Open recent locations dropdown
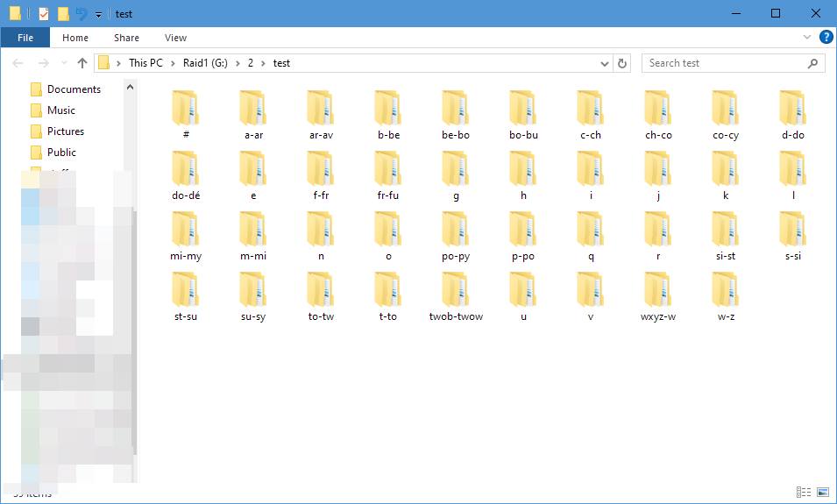This screenshot has width=837, height=504. click(64, 63)
